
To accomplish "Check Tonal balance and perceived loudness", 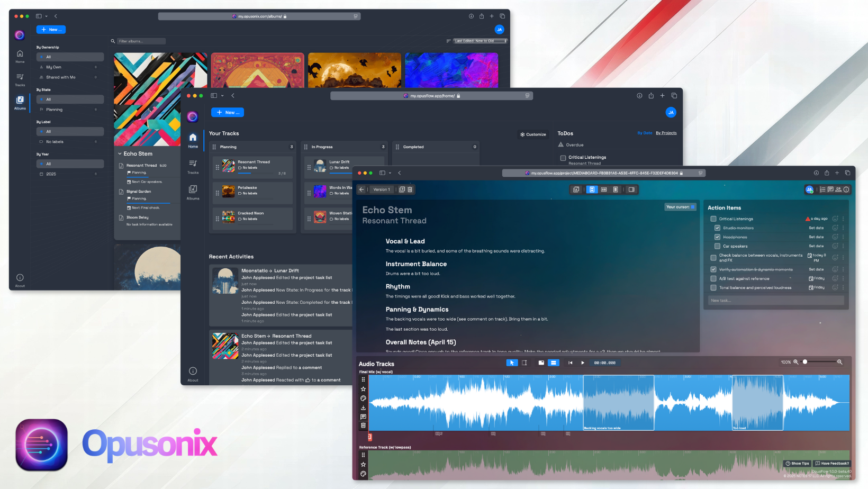I will click(713, 288).
